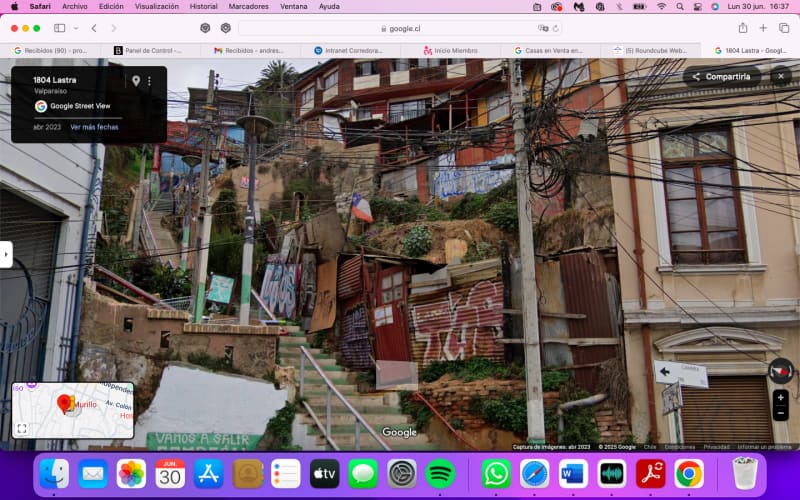
Task: Switch to the Casas en Venta tab
Action: click(x=548, y=51)
